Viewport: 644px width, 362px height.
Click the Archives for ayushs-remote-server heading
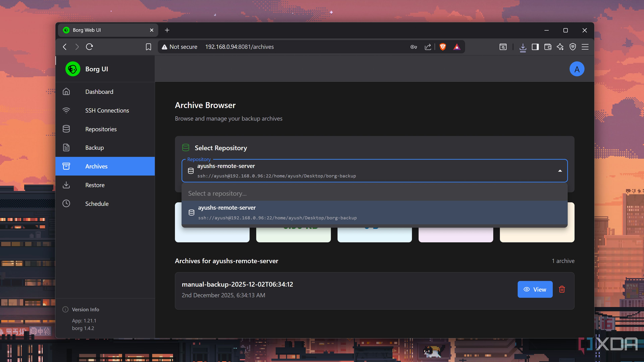click(226, 261)
